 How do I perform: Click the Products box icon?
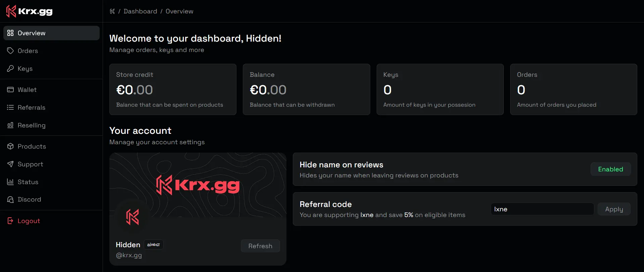coord(10,146)
